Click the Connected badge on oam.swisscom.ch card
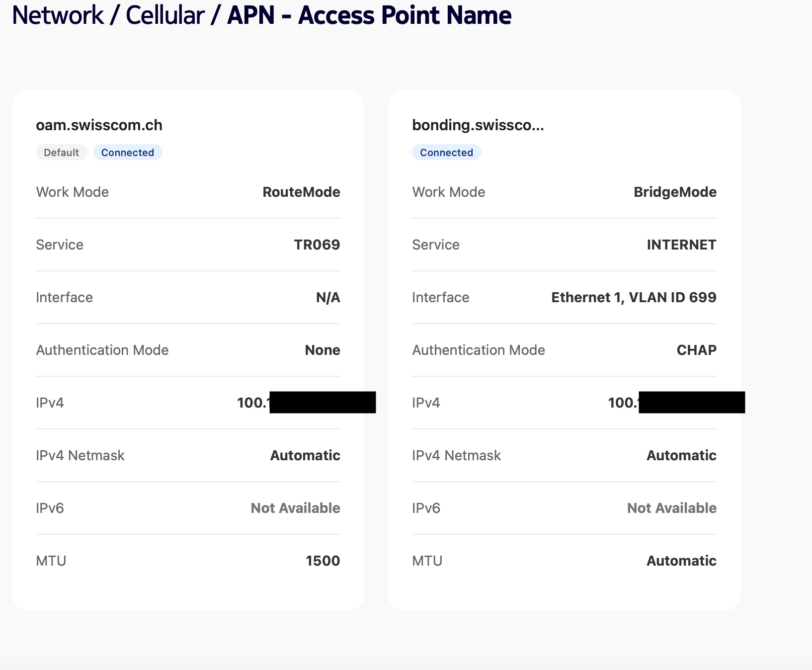 pyautogui.click(x=128, y=153)
